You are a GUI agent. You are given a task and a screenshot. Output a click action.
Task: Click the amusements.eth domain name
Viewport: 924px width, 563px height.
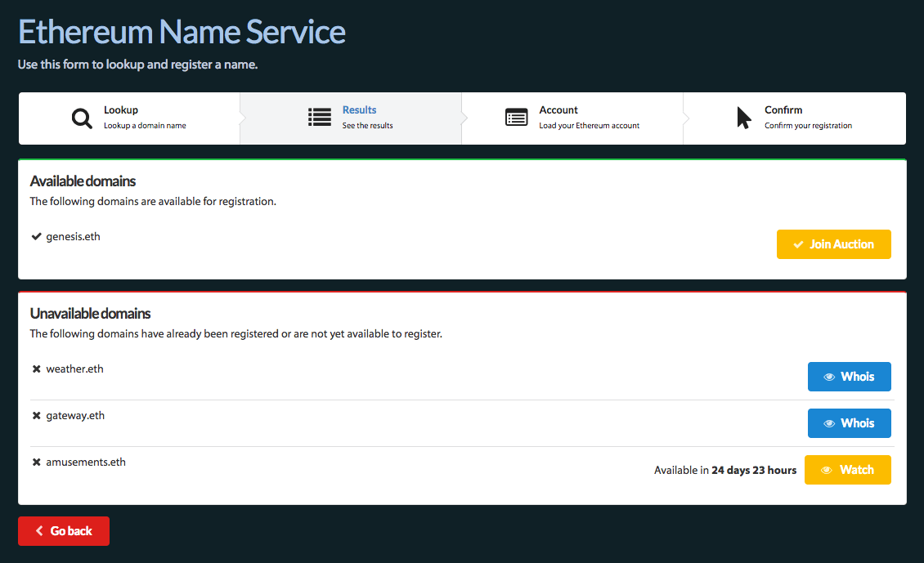(x=86, y=462)
